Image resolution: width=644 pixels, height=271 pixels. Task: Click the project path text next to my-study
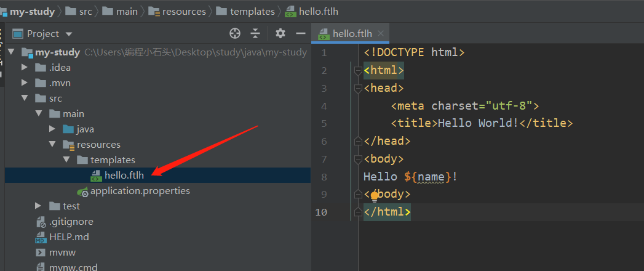pos(196,52)
